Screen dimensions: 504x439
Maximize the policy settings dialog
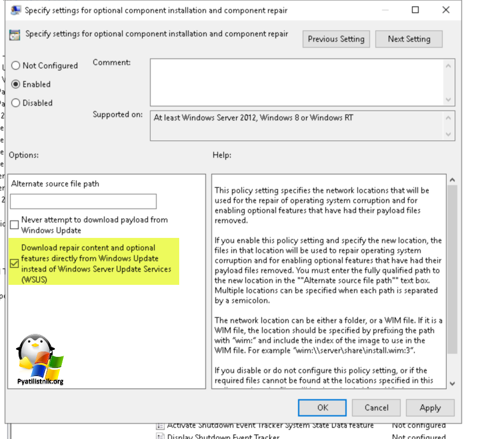[x=415, y=10]
